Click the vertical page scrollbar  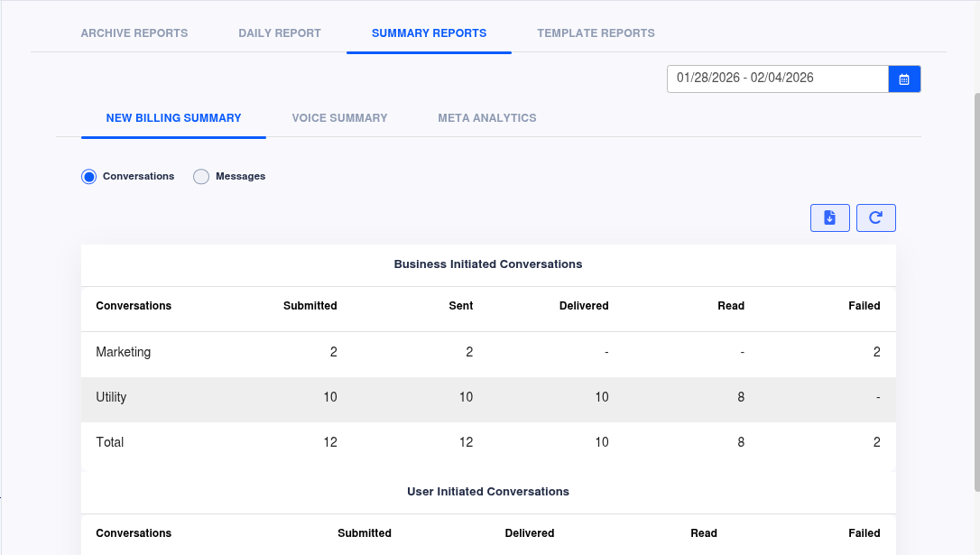(977, 292)
